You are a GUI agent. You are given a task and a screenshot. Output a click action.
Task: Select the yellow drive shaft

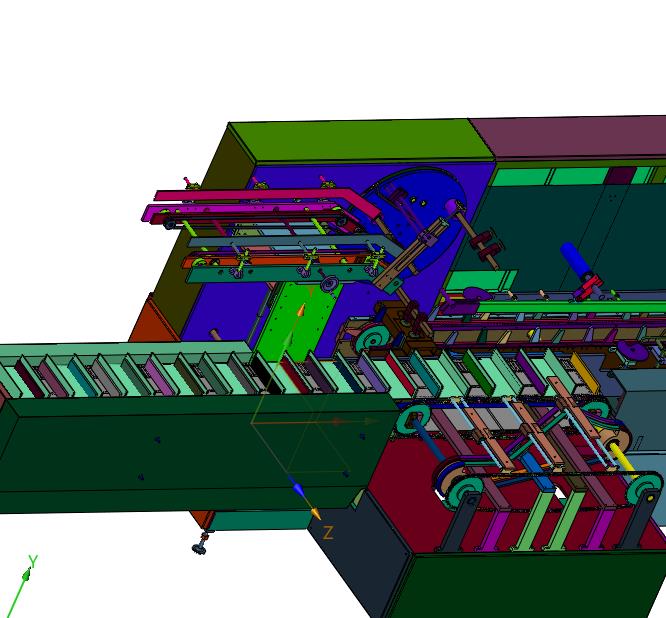[x=622, y=460]
